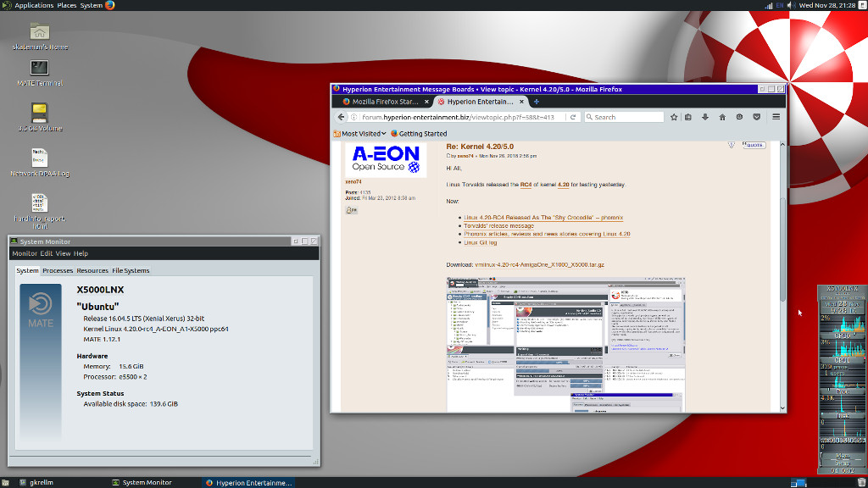Close the Hyperion Entertainment tab
This screenshot has height=488, width=868.
[521, 102]
